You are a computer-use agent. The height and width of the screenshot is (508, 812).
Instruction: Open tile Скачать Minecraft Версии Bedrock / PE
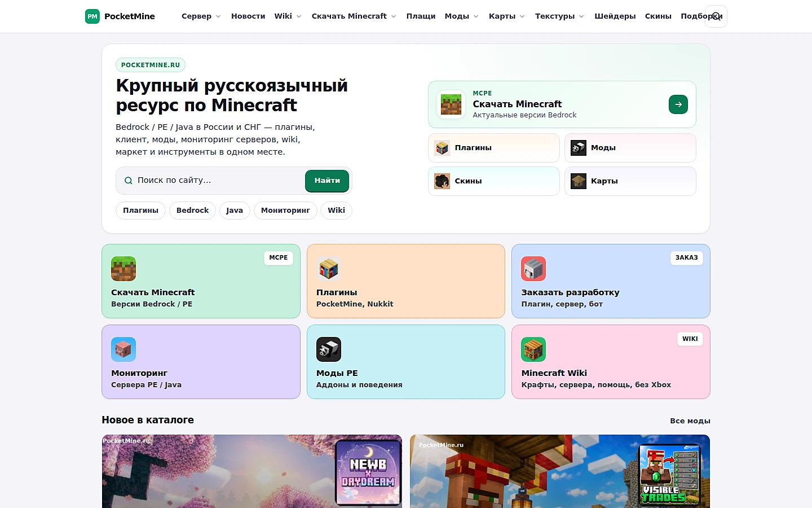coord(201,281)
